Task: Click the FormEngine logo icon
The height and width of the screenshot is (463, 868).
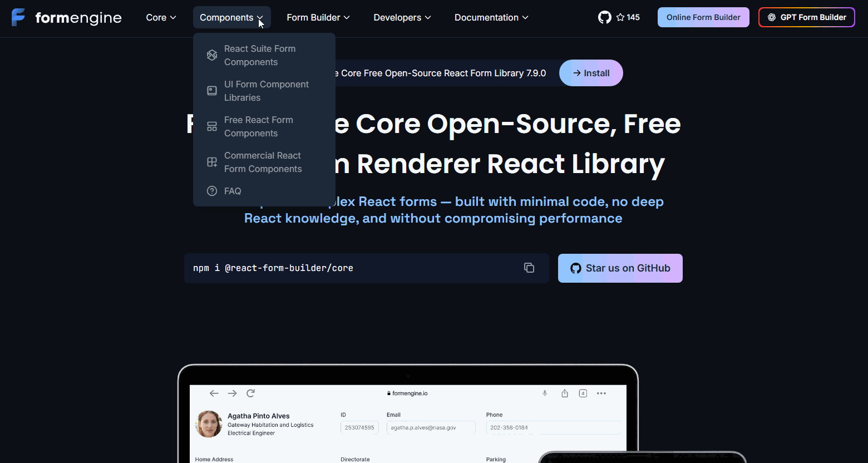Action: pos(18,17)
